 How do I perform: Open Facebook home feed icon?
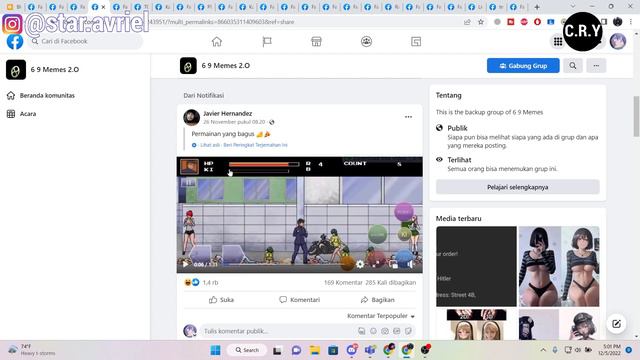click(x=217, y=41)
